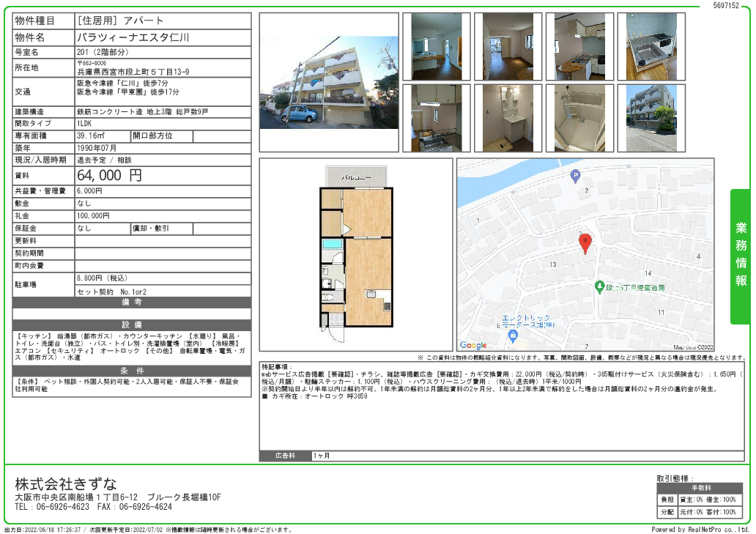Click the green park marker on map

click(x=598, y=287)
